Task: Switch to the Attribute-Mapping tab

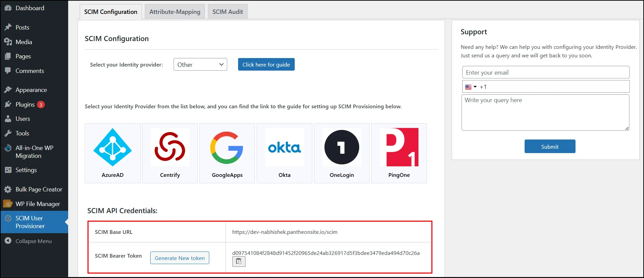Action: pos(175,12)
